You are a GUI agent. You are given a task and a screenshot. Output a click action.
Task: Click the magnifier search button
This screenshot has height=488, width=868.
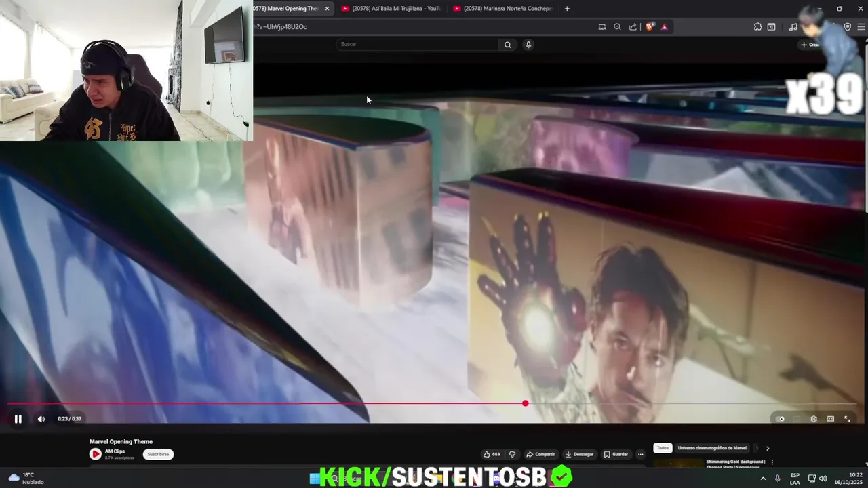[x=507, y=45]
